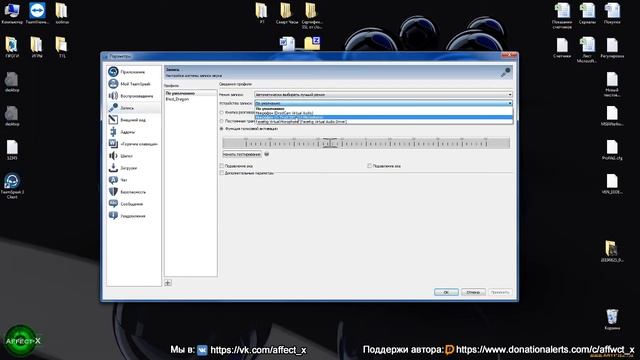The width and height of the screenshot is (640, 360).
Task: Click the 12345 file on desktop
Action: pos(12,150)
